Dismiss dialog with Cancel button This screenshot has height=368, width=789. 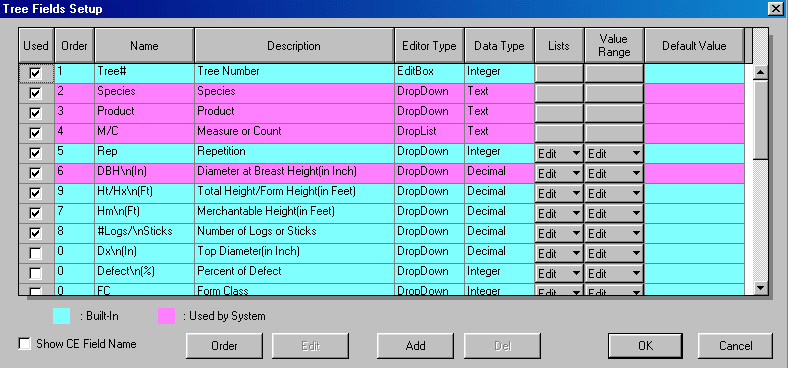(x=736, y=346)
